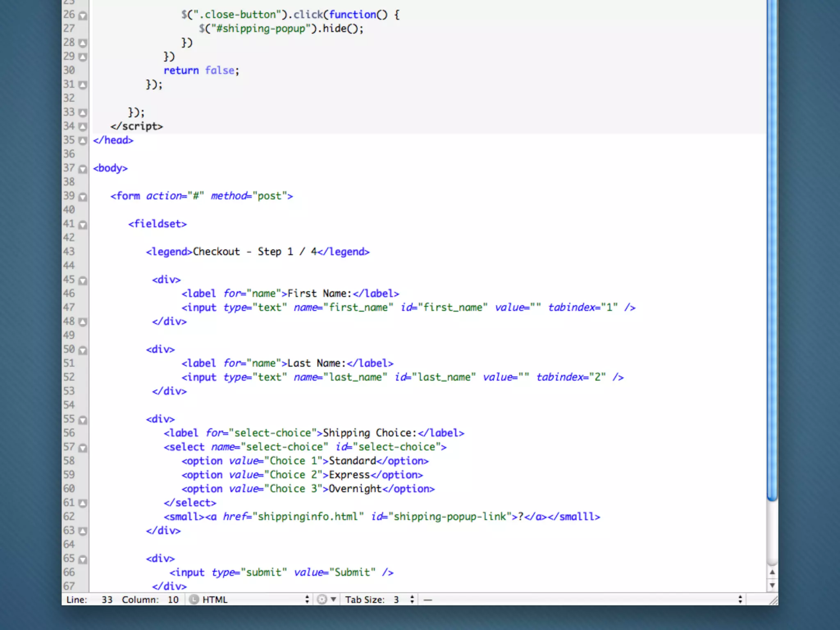Click the fold marker at line 65
The height and width of the screenshot is (630, 840).
point(83,559)
